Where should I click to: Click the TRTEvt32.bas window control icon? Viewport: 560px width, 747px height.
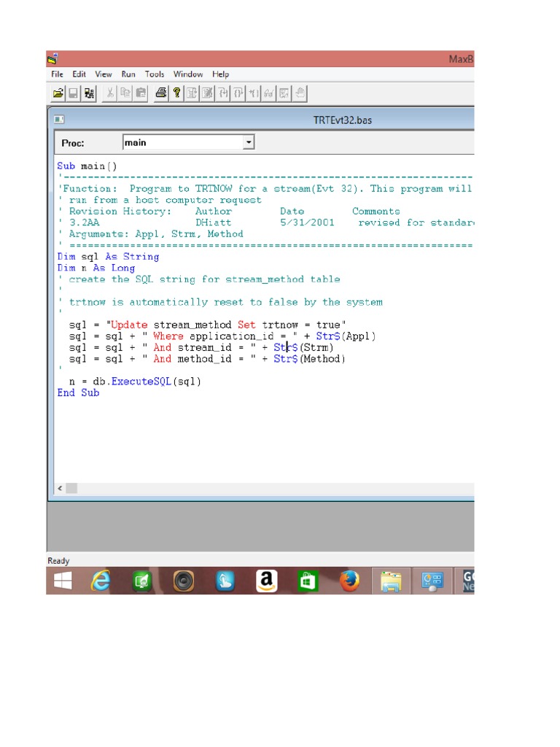pos(59,120)
